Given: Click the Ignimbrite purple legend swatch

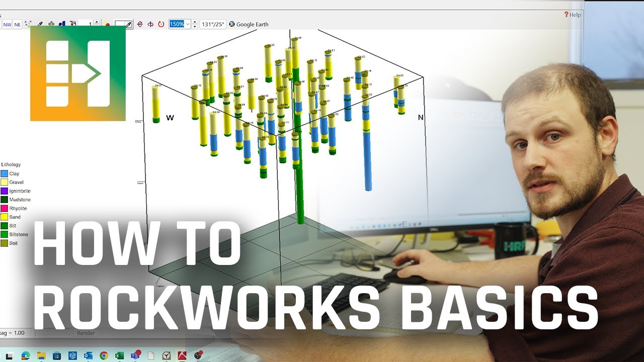Looking at the screenshot, I should tap(4, 191).
